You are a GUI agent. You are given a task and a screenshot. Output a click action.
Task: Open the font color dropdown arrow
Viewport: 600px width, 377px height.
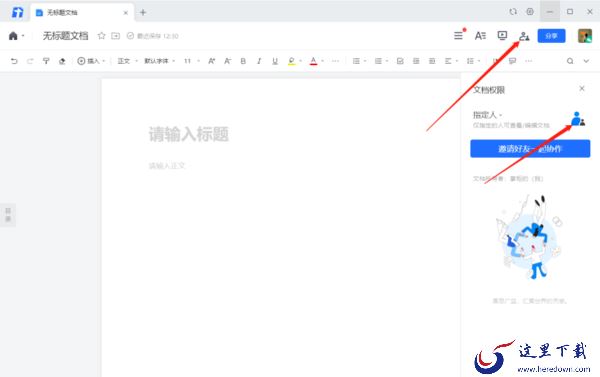(x=322, y=61)
